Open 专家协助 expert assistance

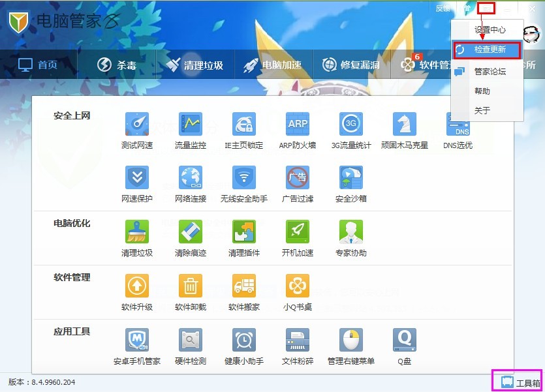coord(351,238)
